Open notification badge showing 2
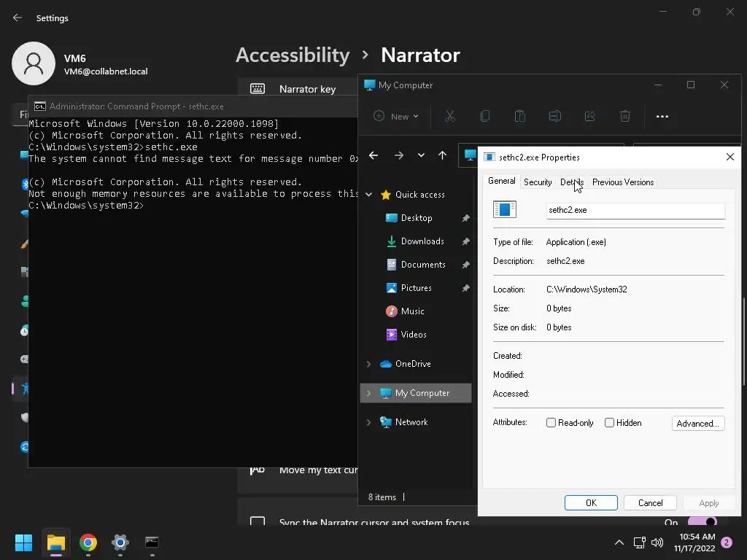 (x=727, y=542)
